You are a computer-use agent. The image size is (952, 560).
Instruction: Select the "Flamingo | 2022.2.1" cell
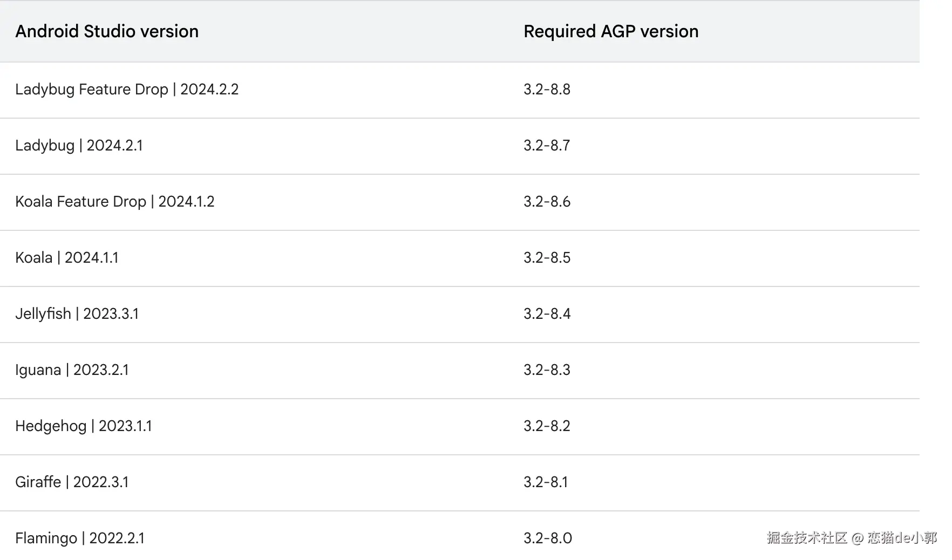coord(80,538)
